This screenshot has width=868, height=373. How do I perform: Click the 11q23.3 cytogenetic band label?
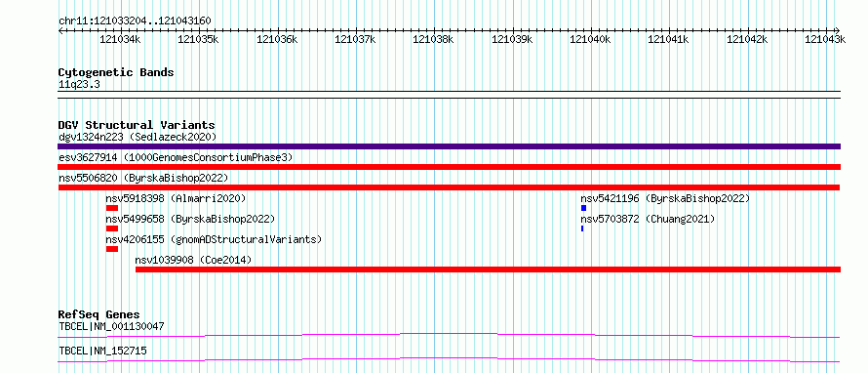(79, 85)
